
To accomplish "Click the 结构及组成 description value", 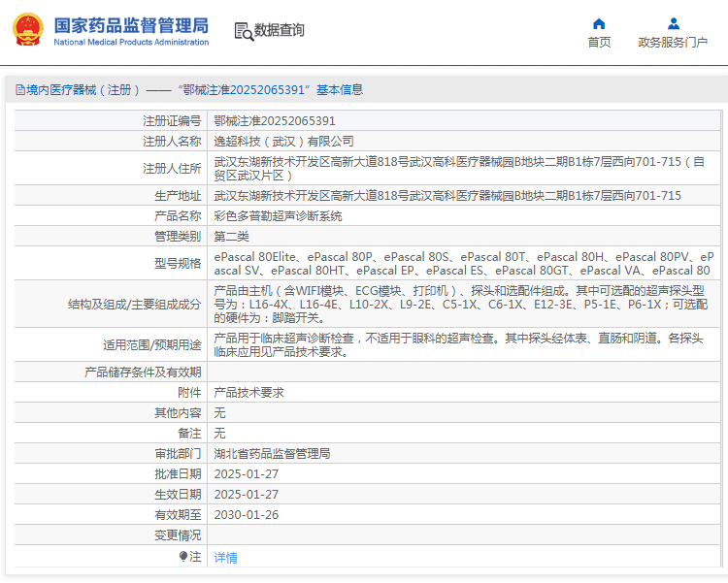I will (460, 305).
